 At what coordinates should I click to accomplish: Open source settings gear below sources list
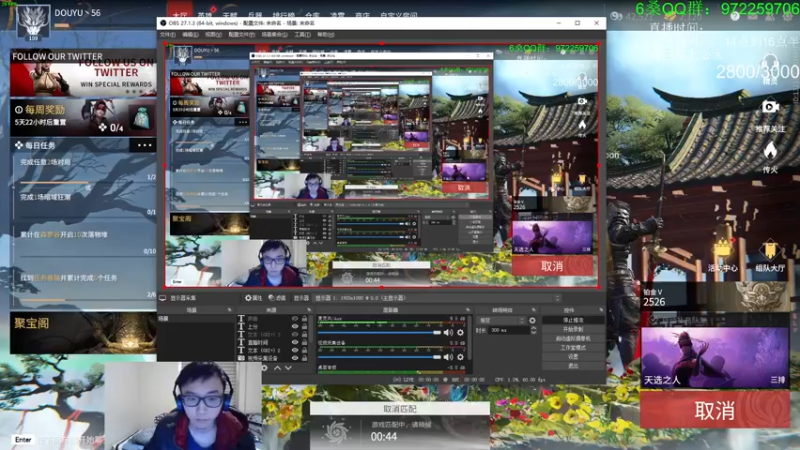click(264, 367)
